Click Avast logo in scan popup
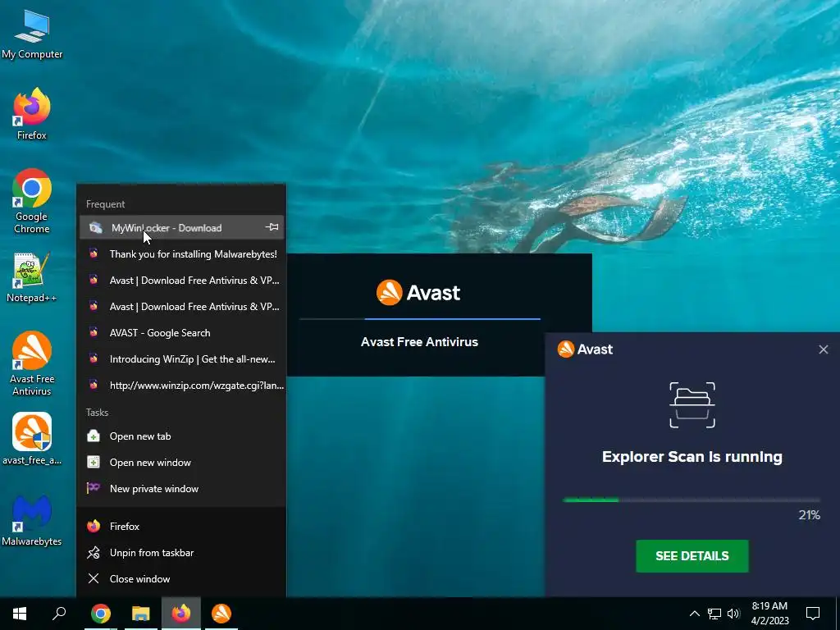Viewport: 840px width, 630px height. [x=585, y=349]
